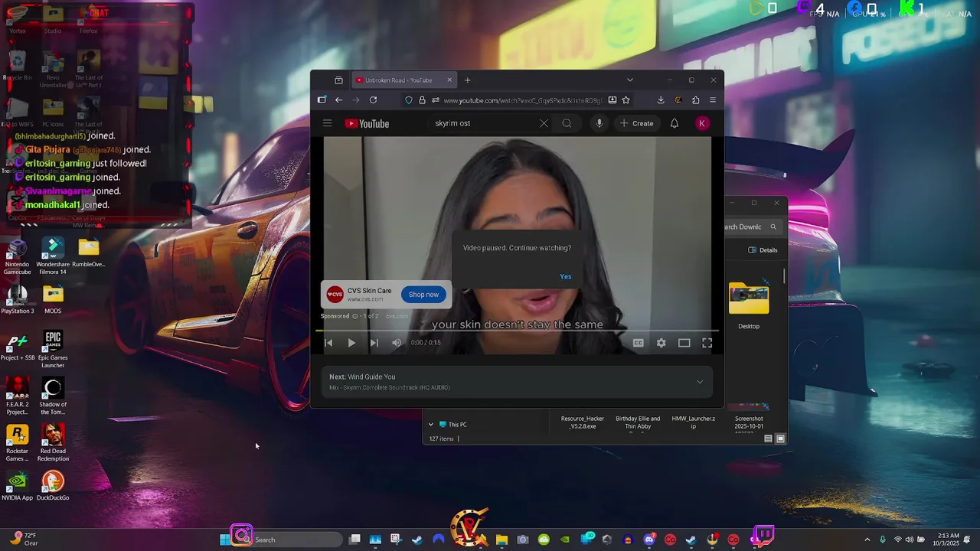Expand the 'Next: Wind Guide You' playlist panel

tap(700, 382)
